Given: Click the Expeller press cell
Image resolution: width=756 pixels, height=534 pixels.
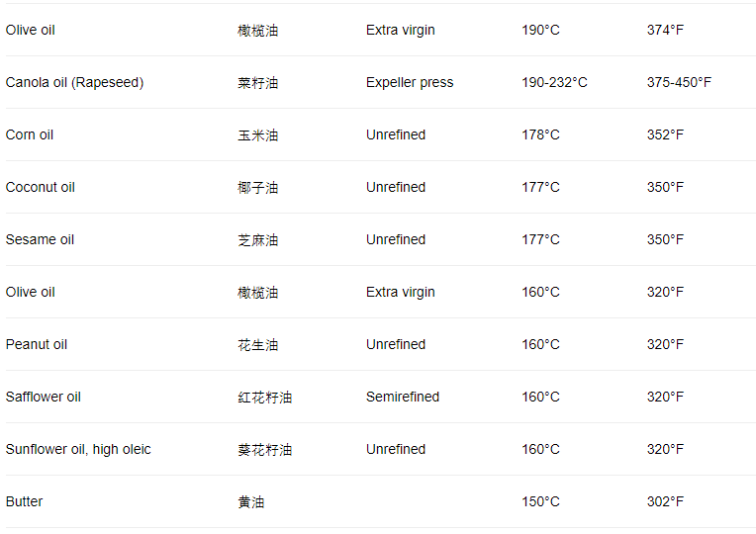Looking at the screenshot, I should (x=410, y=82).
